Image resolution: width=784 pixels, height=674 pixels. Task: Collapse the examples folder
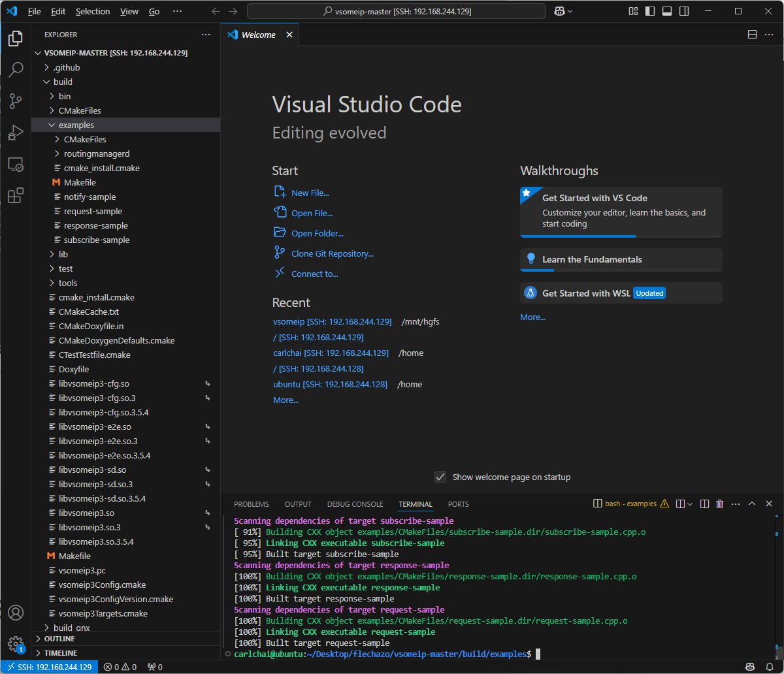[x=125, y=125]
